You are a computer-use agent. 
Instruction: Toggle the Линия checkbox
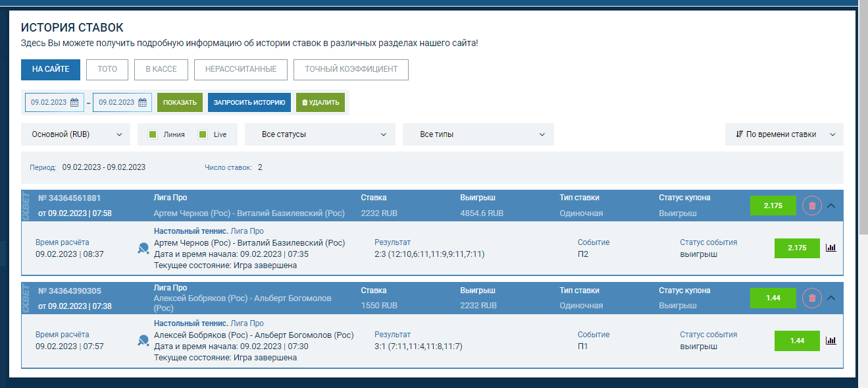click(153, 134)
